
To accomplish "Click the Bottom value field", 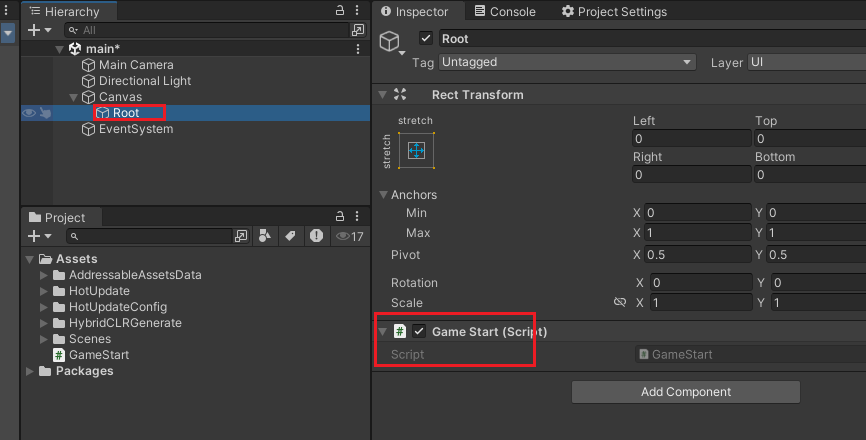I will [810, 174].
